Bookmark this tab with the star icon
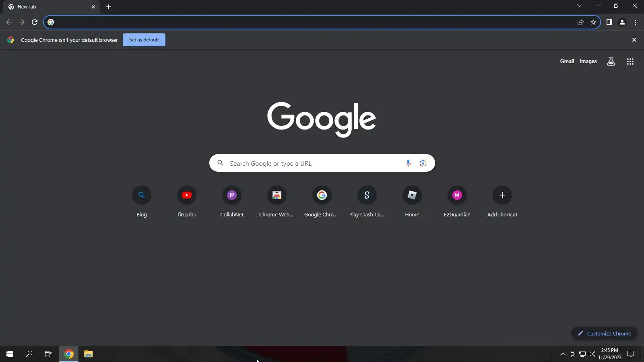Image resolution: width=644 pixels, height=362 pixels. point(593,22)
